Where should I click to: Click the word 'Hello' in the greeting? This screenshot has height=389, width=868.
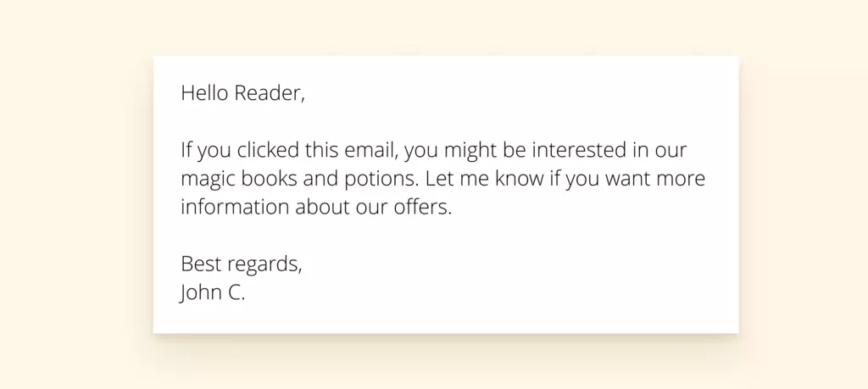(x=204, y=93)
